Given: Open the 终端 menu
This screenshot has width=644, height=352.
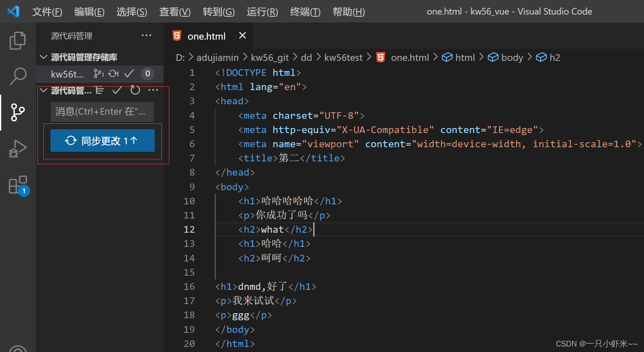Looking at the screenshot, I should pyautogui.click(x=305, y=12).
